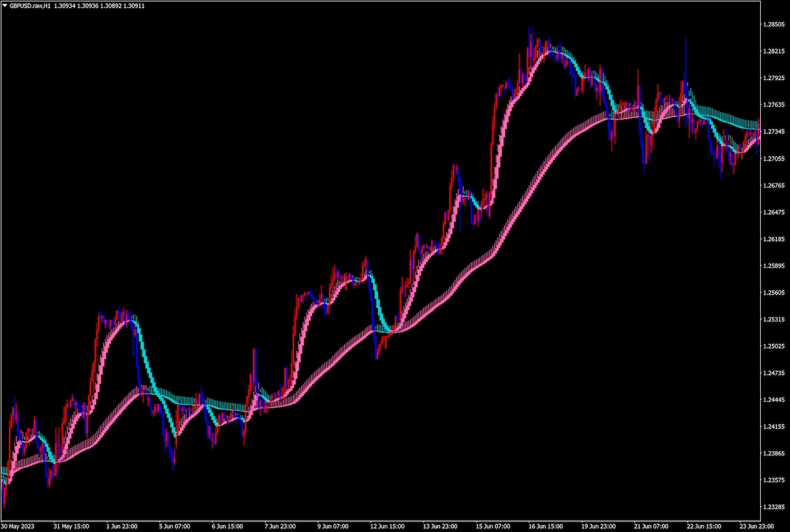Click the 1.27925 price axis label

(x=774, y=78)
